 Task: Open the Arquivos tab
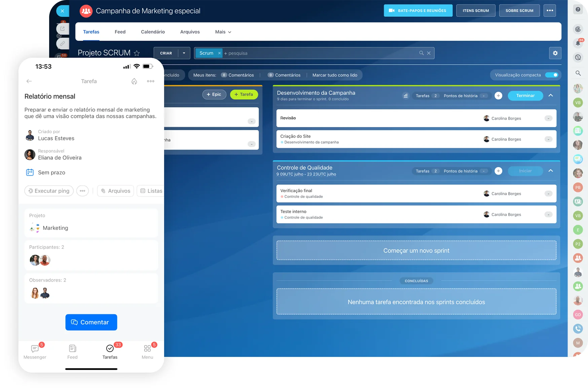click(x=190, y=32)
